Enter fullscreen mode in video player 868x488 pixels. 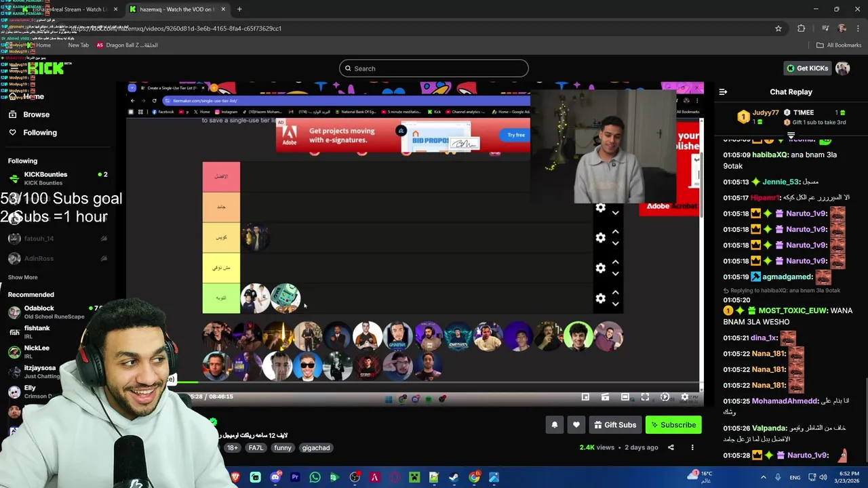[x=645, y=397]
